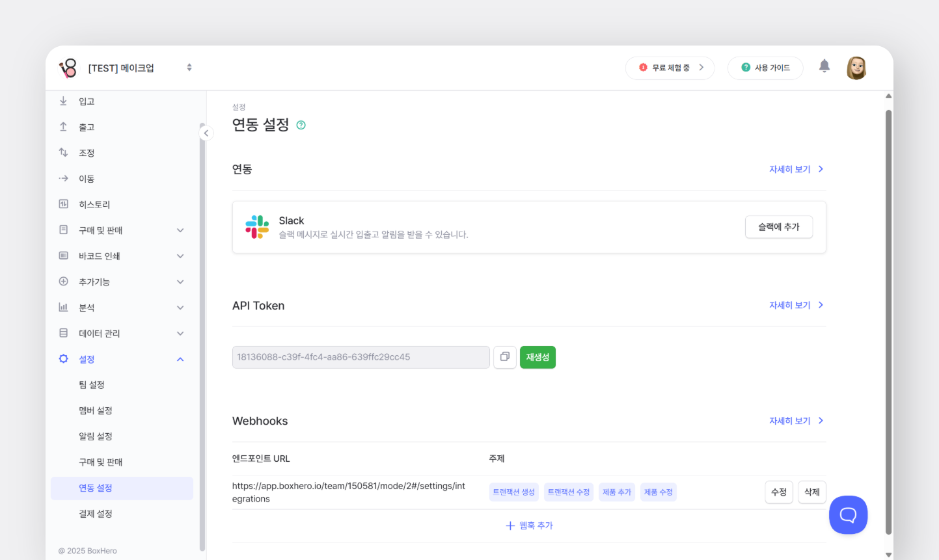Click the 웹훅 추가 link

point(529,526)
